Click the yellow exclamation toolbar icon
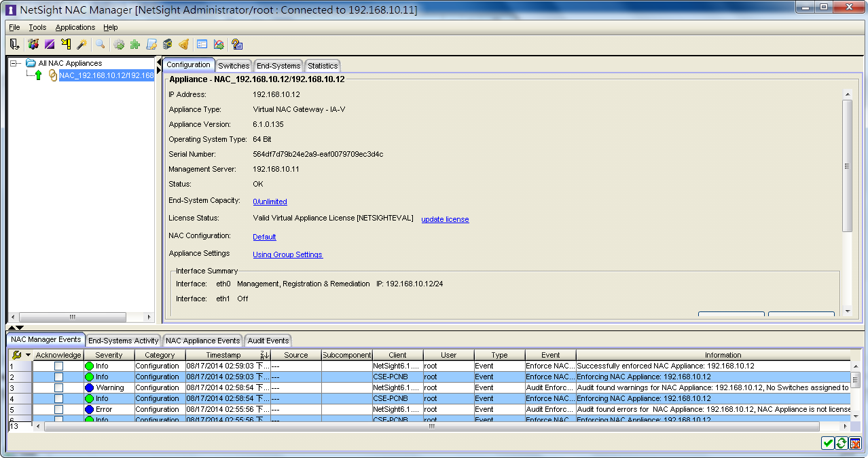Viewport: 868px width, 458px height. pyautogui.click(x=65, y=44)
